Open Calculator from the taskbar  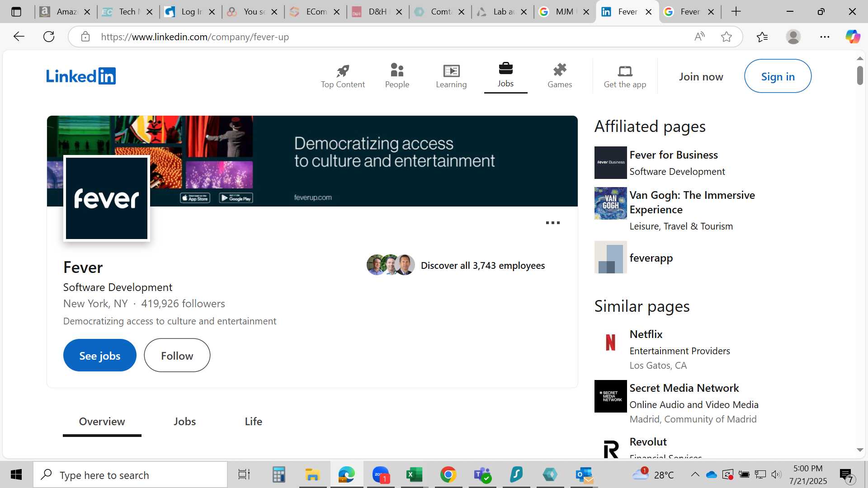coord(278,475)
